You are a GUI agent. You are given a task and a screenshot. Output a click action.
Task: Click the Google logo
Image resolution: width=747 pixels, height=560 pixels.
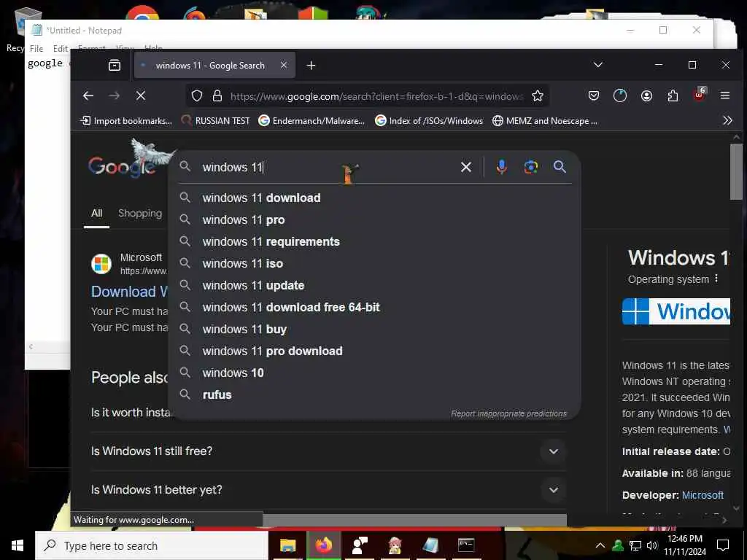(122, 166)
